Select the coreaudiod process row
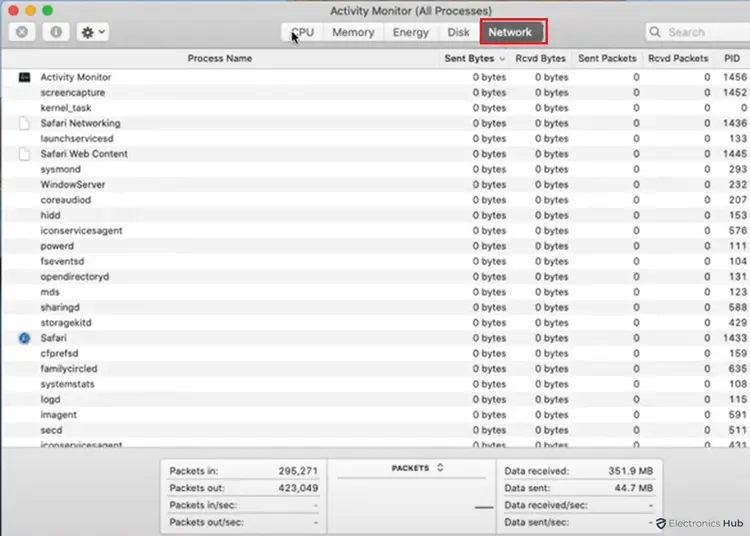The height and width of the screenshot is (536, 750). (x=375, y=200)
